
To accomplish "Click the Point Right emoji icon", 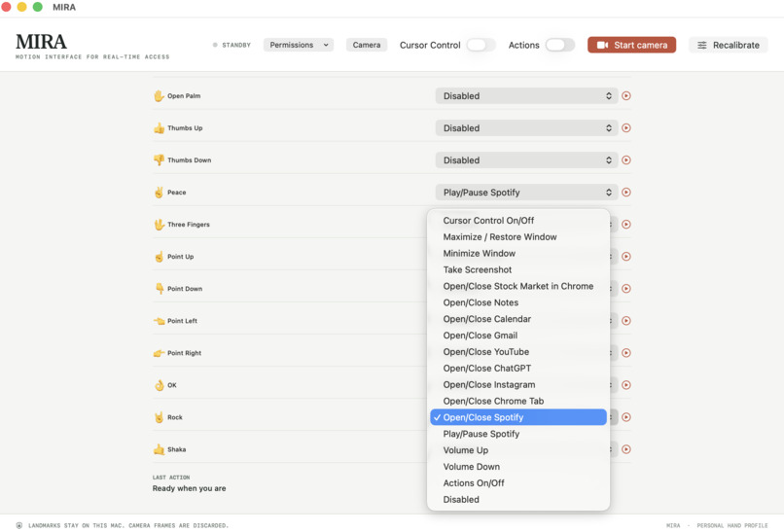I will pos(159,353).
